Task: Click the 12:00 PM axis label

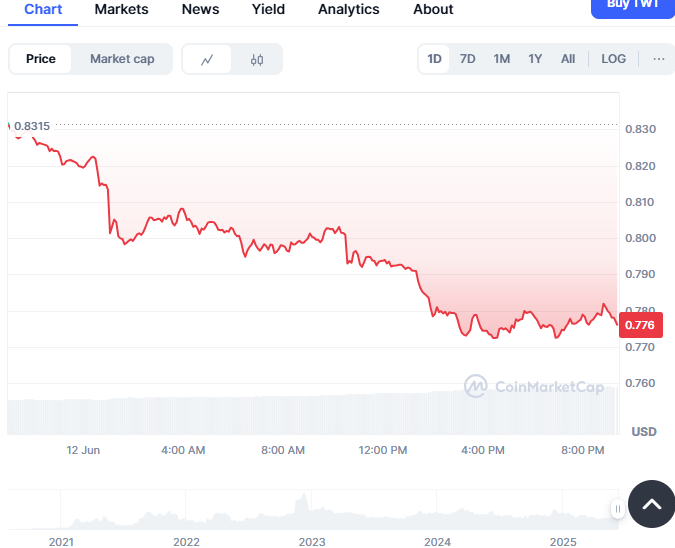Action: click(x=383, y=450)
